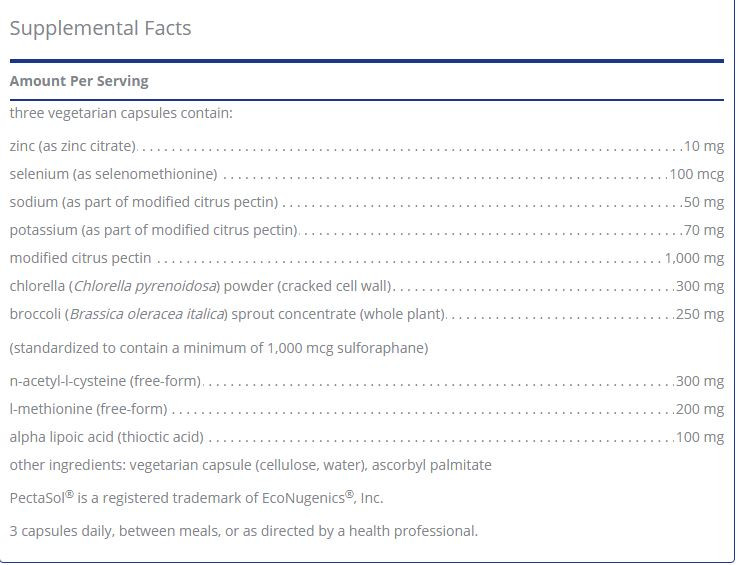Click the Amount Per Serving label
The image size is (739, 565).
(x=79, y=81)
